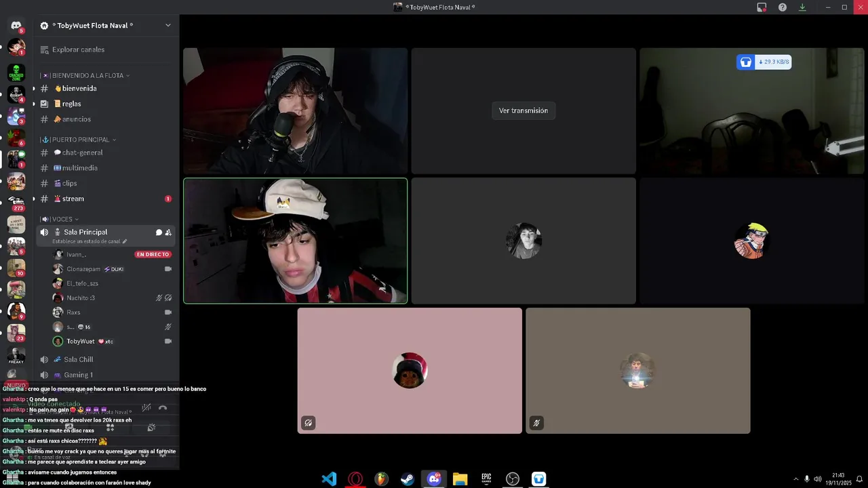Focus the tan background participant tile
This screenshot has height=488, width=868.
(x=638, y=371)
